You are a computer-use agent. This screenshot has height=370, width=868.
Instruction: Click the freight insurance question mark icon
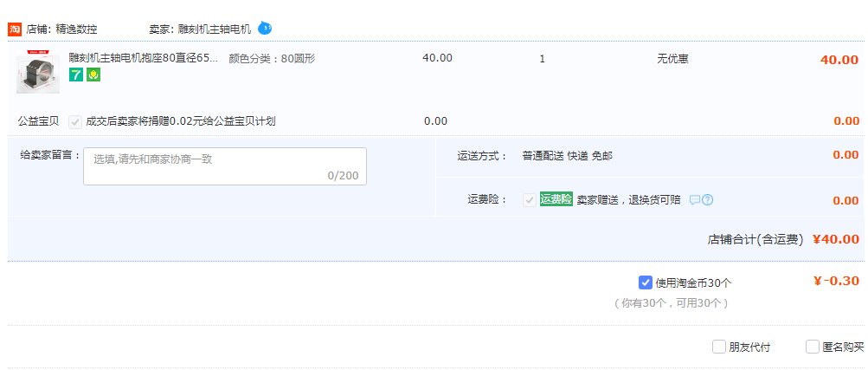pos(708,200)
